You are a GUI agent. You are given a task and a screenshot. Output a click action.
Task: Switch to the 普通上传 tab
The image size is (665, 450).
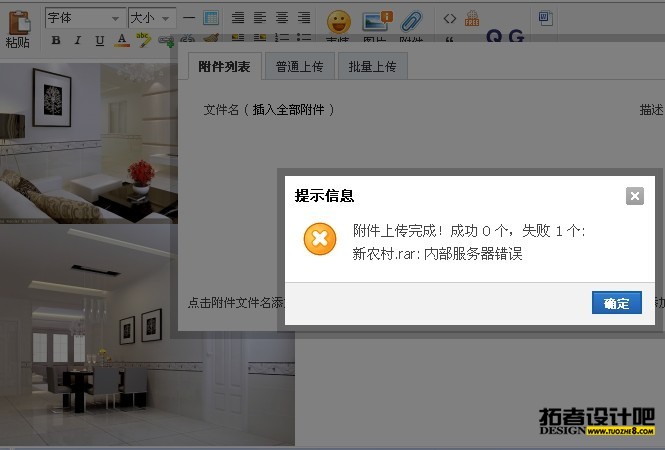(299, 67)
